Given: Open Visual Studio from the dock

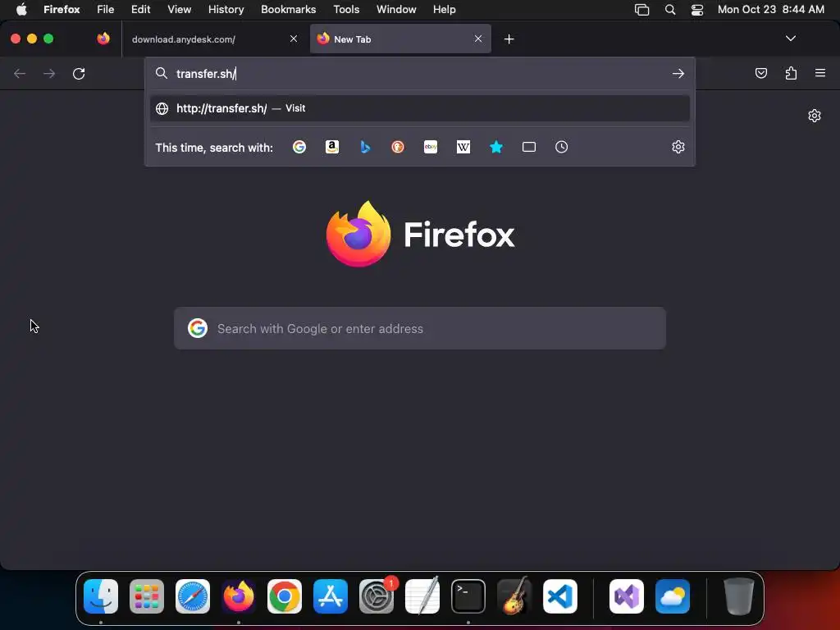Looking at the screenshot, I should coord(627,596).
